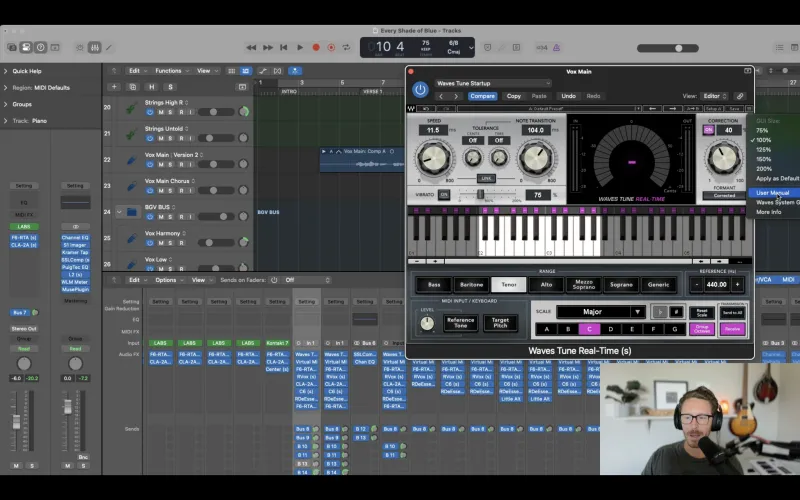Viewport: 800px width, 500px height.
Task: Toggle the Vibrato ON switch
Action: click(x=445, y=195)
